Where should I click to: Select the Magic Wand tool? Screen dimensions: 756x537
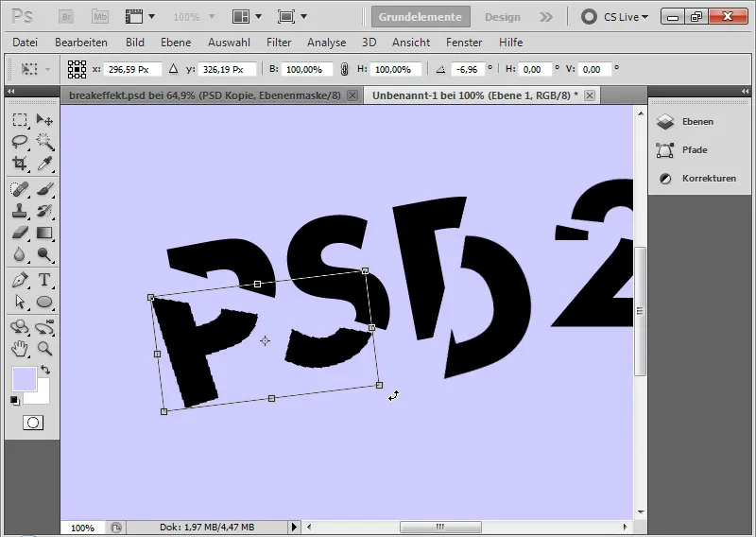44,142
